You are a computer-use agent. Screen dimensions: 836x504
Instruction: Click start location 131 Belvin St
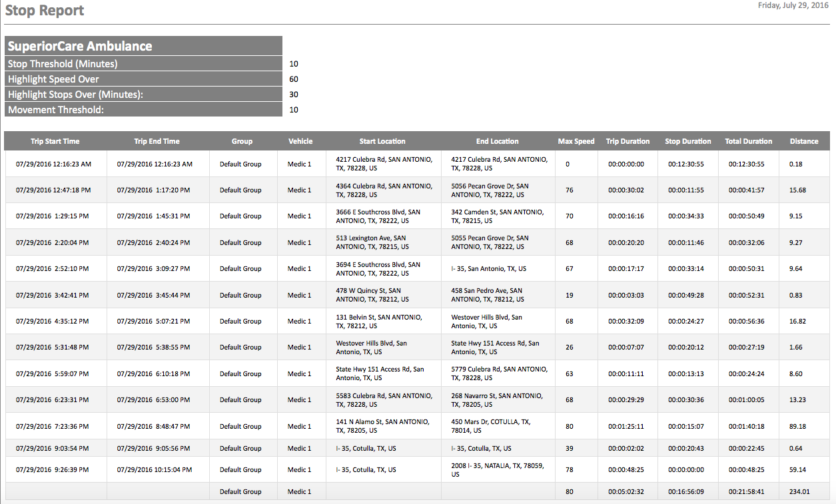(378, 321)
